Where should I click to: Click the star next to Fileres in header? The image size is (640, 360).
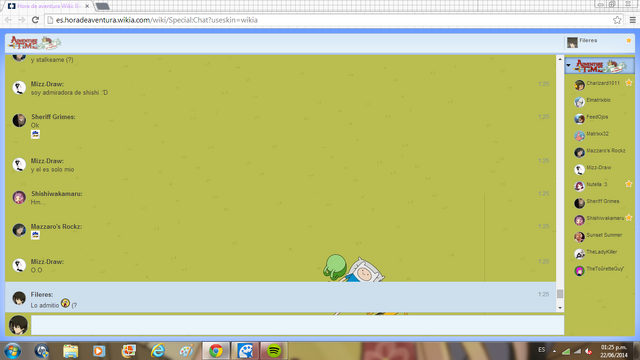coord(629,40)
